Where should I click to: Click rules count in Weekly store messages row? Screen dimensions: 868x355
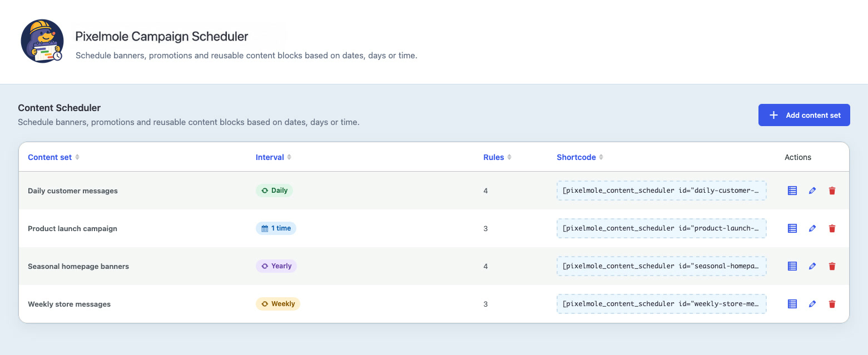485,304
